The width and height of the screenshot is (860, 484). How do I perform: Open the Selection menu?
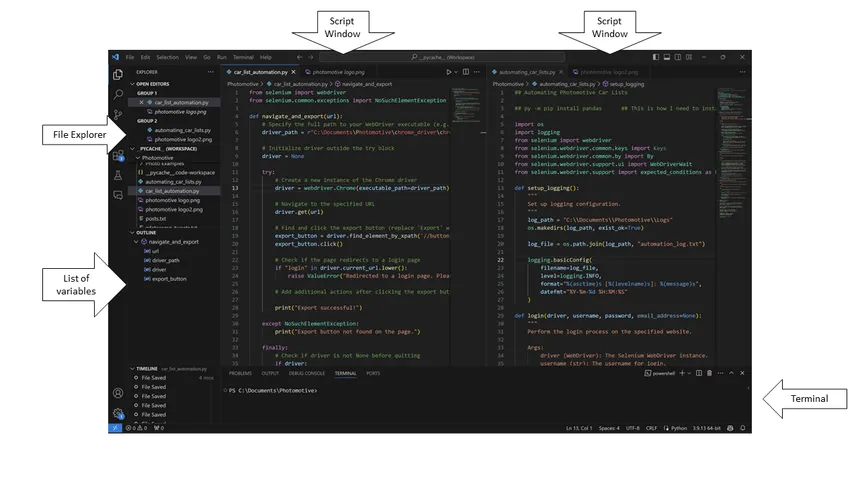coord(167,57)
